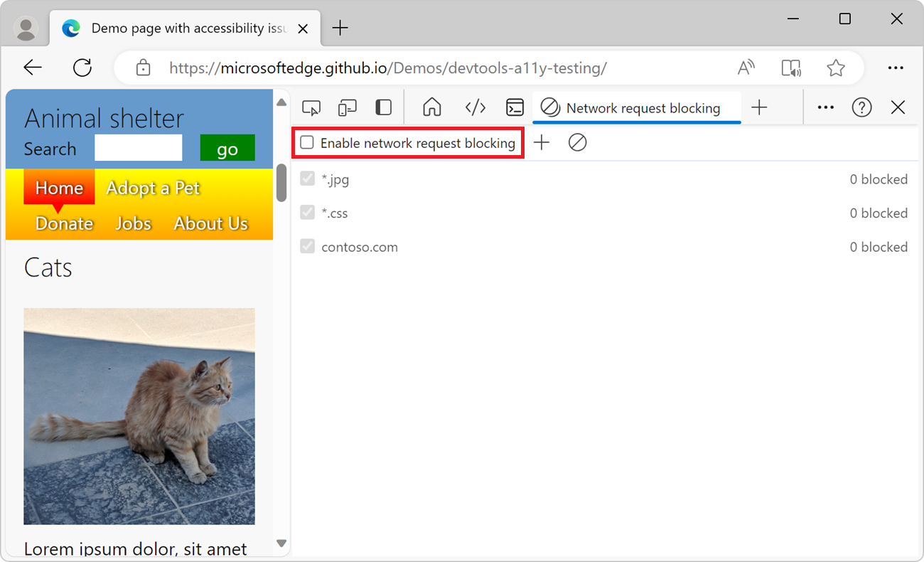Enable network request blocking
This screenshot has width=924, height=562.
pos(306,142)
